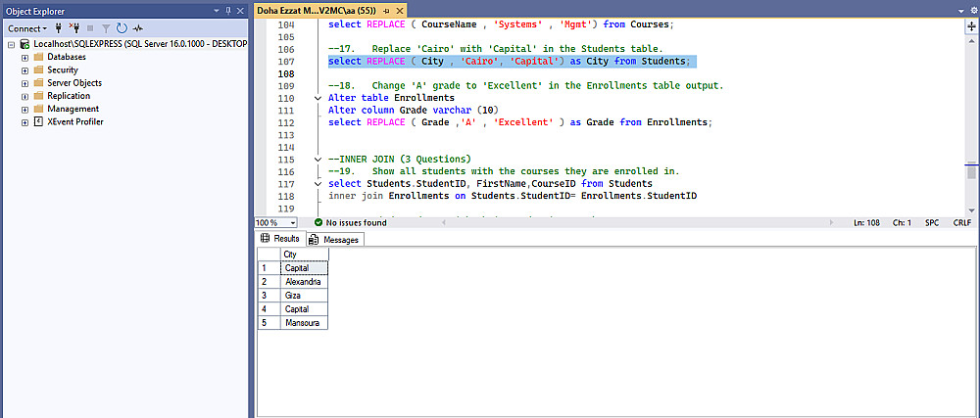Screen dimensions: 980x418
Task: Click the Disconnect server icon
Action: 75,28
